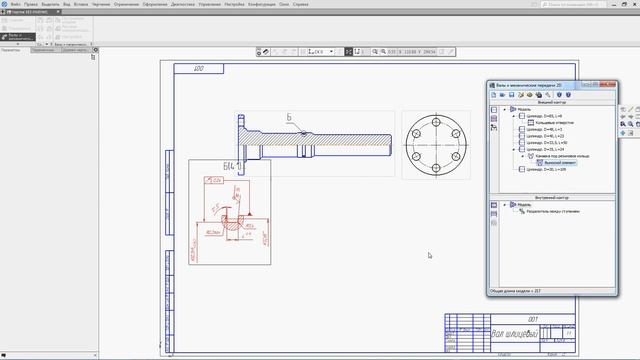Click the flange circular end view
640x360 pixels.
[436, 145]
